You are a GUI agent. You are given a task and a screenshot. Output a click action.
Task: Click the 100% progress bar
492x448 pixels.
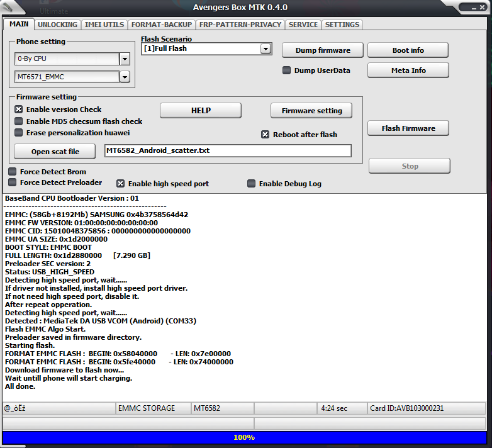[244, 437]
